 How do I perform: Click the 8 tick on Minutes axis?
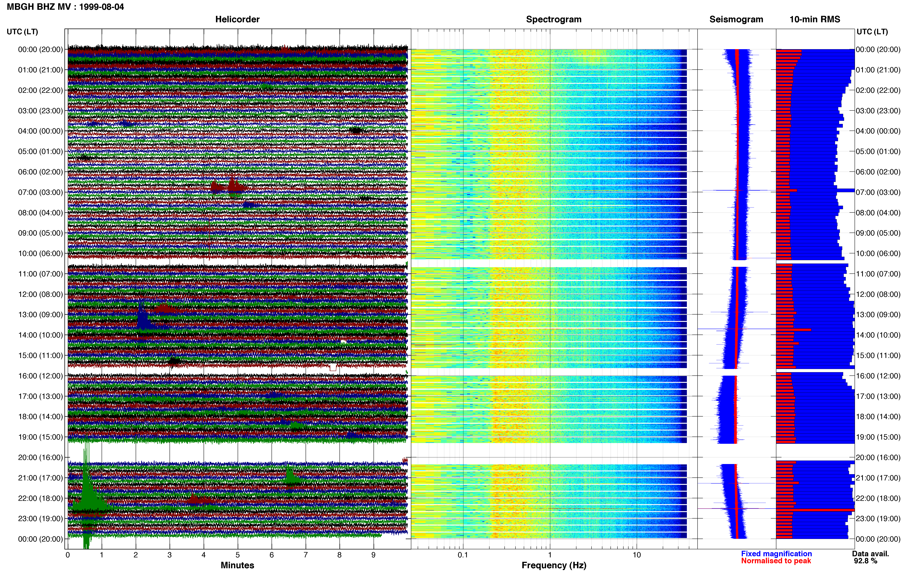pos(339,555)
